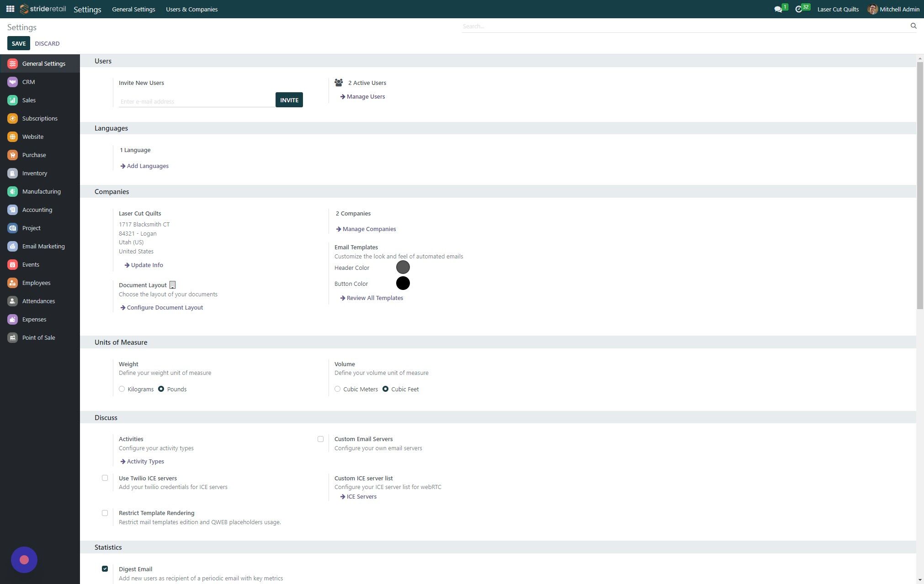The image size is (924, 584).
Task: Select Cubic Feet volume unit
Action: click(x=385, y=389)
